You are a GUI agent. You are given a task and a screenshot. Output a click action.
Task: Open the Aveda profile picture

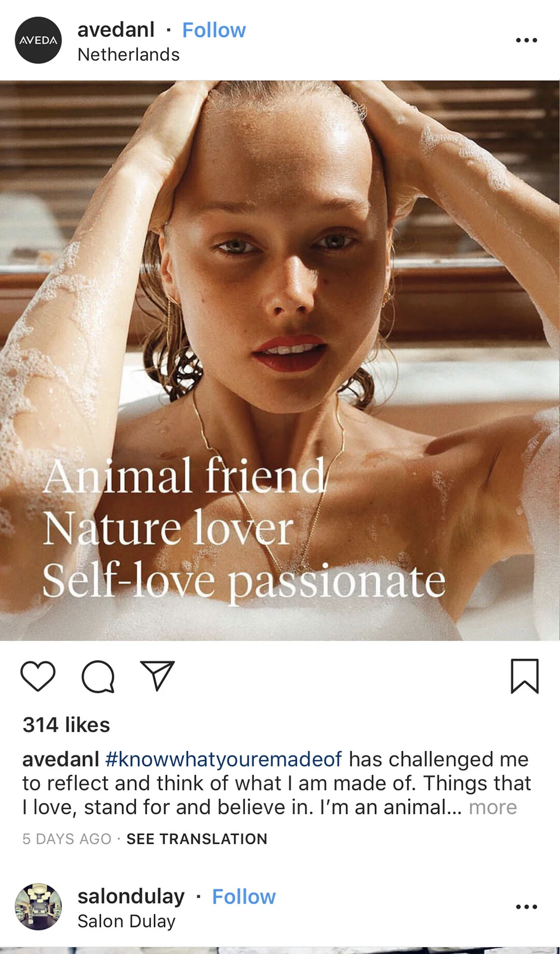click(38, 40)
